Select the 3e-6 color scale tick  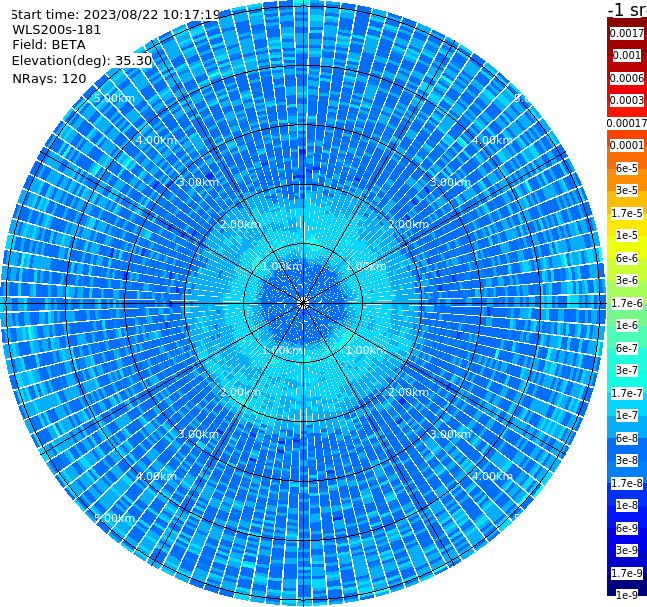click(627, 280)
